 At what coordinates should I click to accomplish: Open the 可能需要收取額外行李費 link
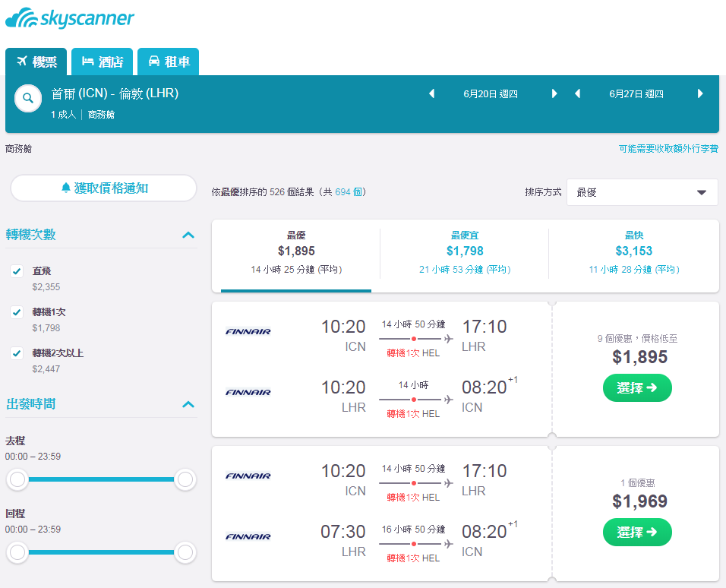tap(668, 149)
